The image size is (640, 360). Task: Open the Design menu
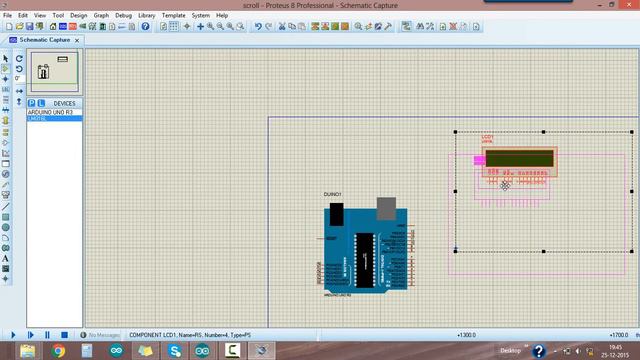[78, 15]
